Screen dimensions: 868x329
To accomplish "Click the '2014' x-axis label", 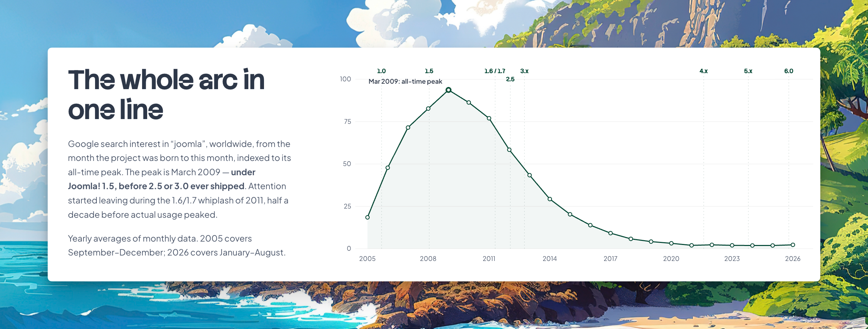I will pyautogui.click(x=549, y=259).
